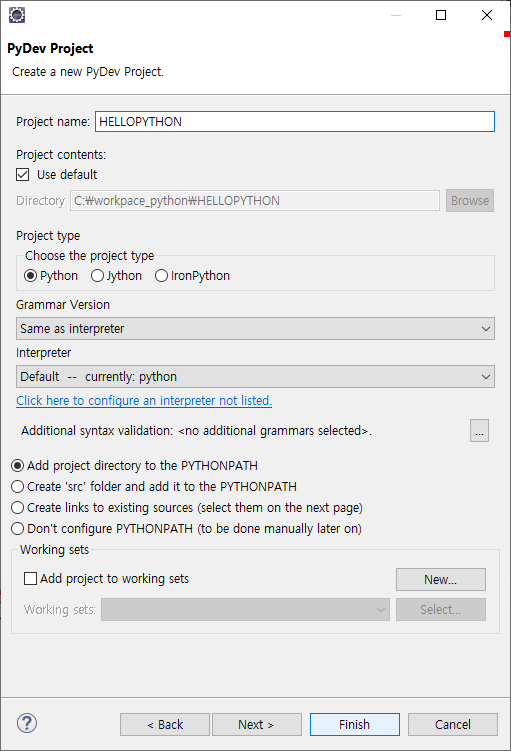This screenshot has height=751, width=511.
Task: Open the Working sets combo box
Action: tap(245, 610)
